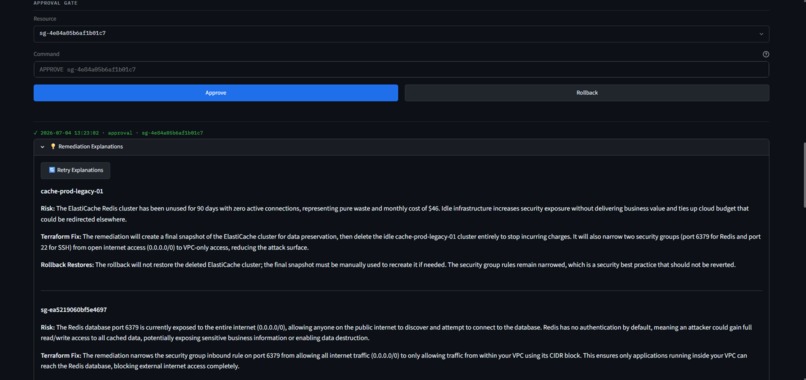Click the Terraform Fix label under sg-ea5219060bf5e4697
806x380 pixels.
click(x=61, y=355)
